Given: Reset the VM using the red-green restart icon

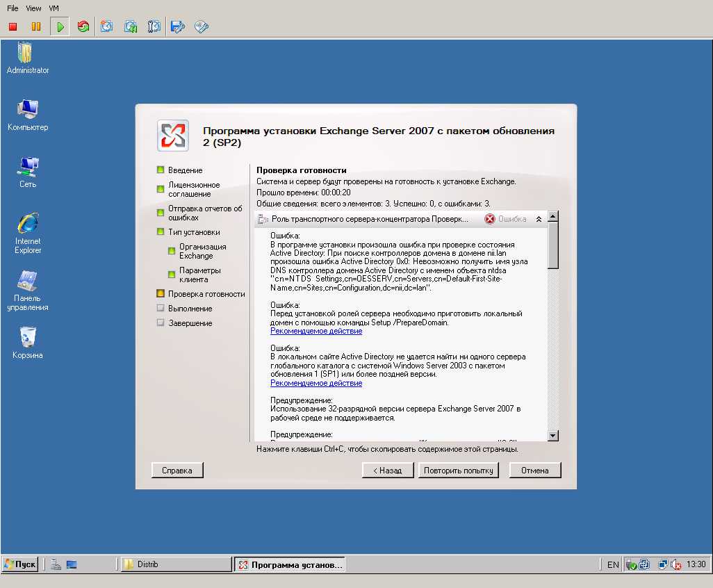Looking at the screenshot, I should 83,27.
